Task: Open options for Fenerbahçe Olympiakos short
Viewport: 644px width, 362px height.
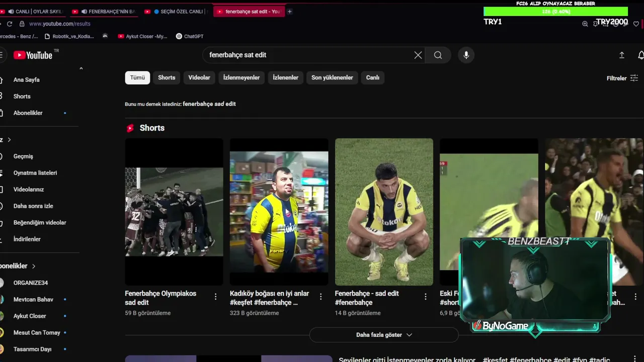Action: (215, 297)
